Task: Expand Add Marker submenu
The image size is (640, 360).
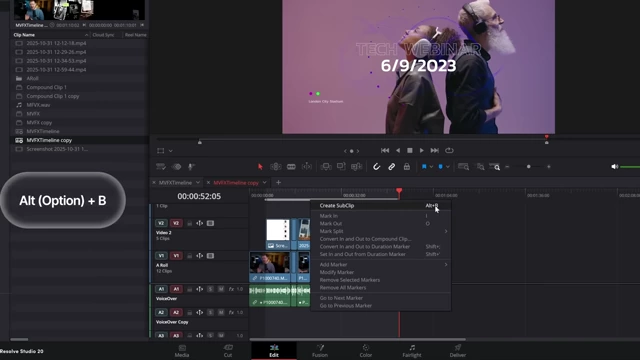Action: (x=446, y=264)
